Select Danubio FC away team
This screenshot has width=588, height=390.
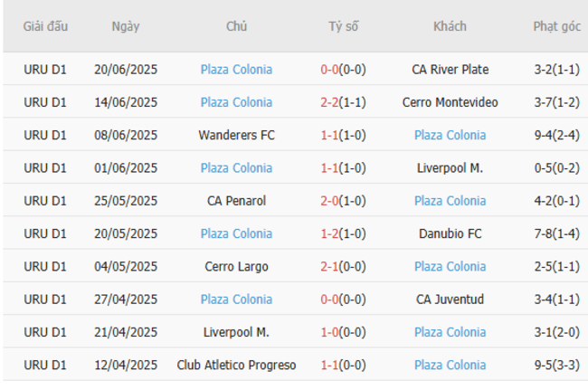[x=450, y=233]
